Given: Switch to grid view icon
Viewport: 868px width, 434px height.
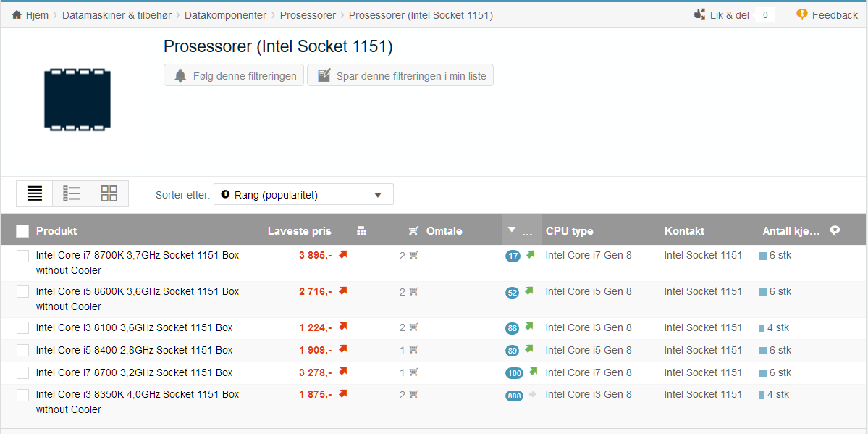Looking at the screenshot, I should (109, 193).
